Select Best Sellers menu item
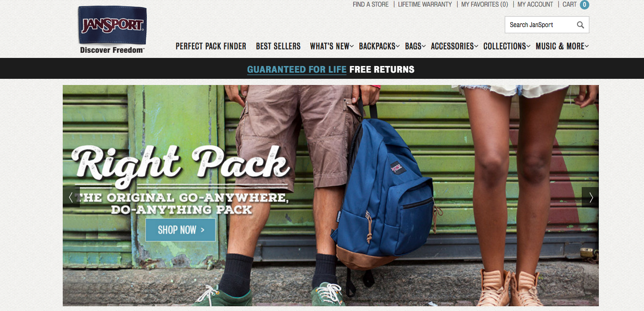The width and height of the screenshot is (644, 311). click(278, 46)
